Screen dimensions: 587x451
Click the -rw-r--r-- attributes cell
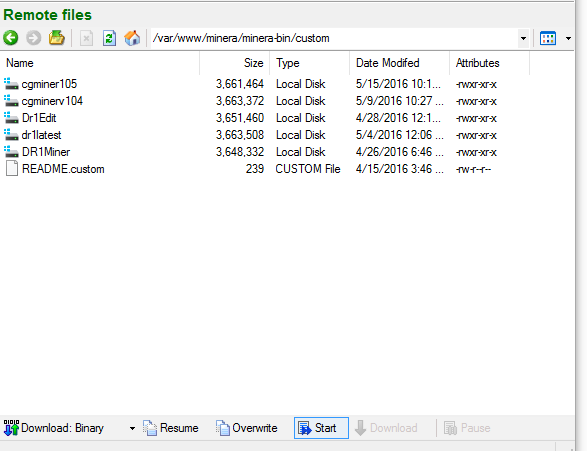(x=473, y=169)
